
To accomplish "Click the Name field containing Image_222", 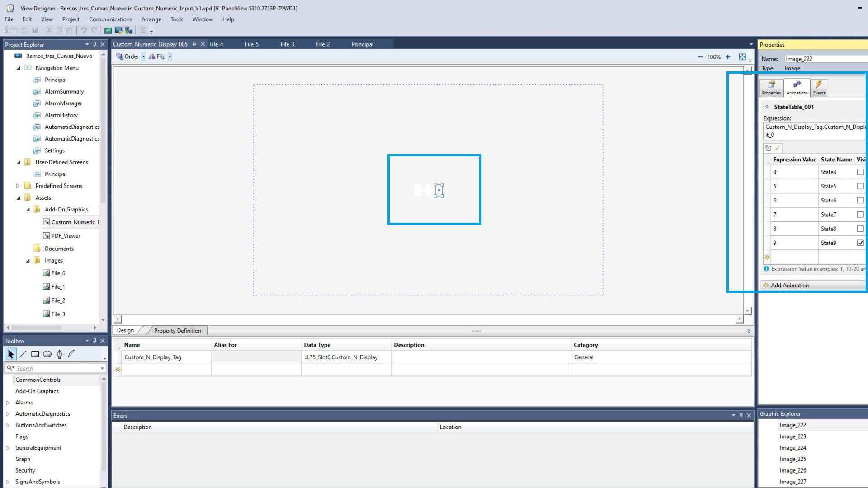I will [x=826, y=59].
